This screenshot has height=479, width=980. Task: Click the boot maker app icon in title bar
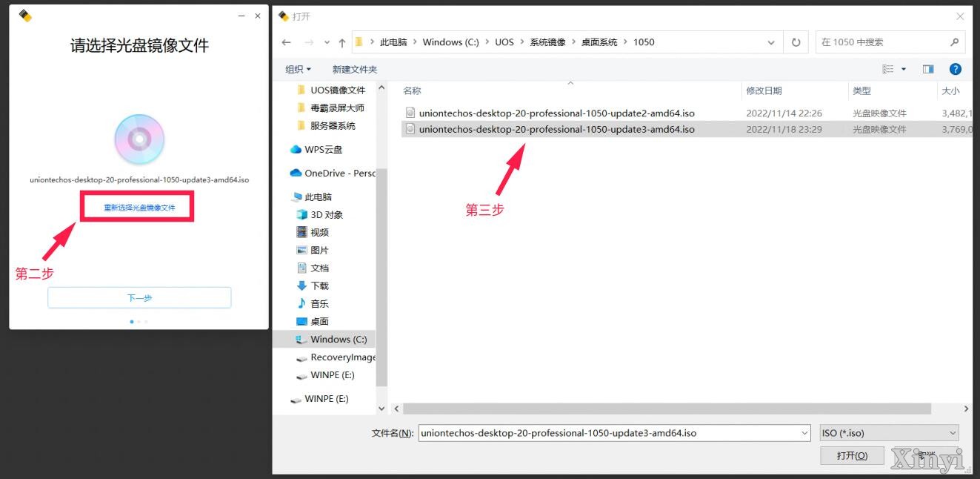[x=25, y=16]
